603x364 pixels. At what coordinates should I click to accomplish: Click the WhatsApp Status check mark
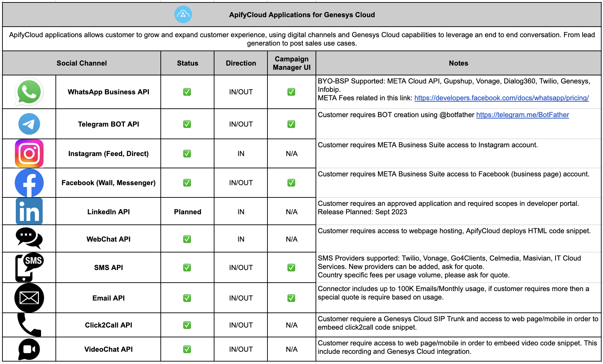[187, 92]
